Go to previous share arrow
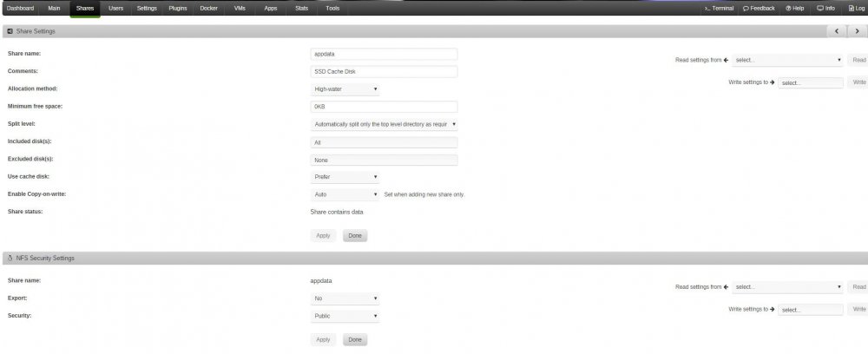Viewport: 868px width, 354px height. tap(837, 31)
